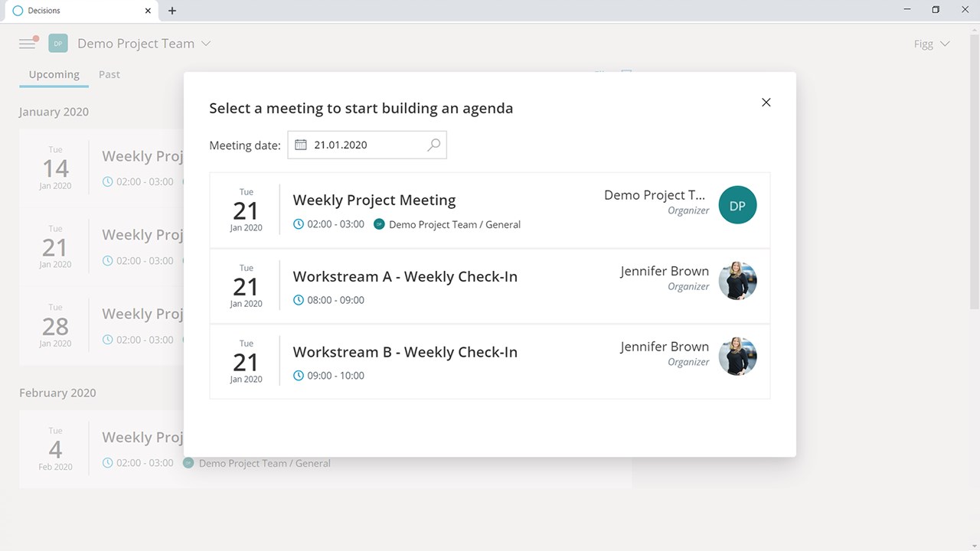Image resolution: width=980 pixels, height=551 pixels.
Task: Click Jennifer Brown's avatar for Workstream A
Action: click(x=737, y=281)
